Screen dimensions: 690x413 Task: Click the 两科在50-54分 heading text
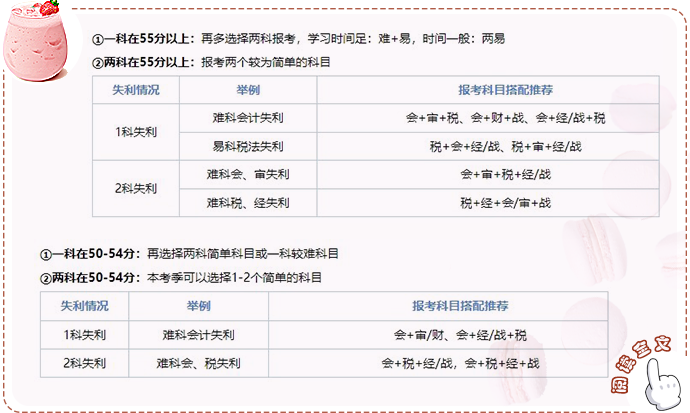tap(93, 277)
